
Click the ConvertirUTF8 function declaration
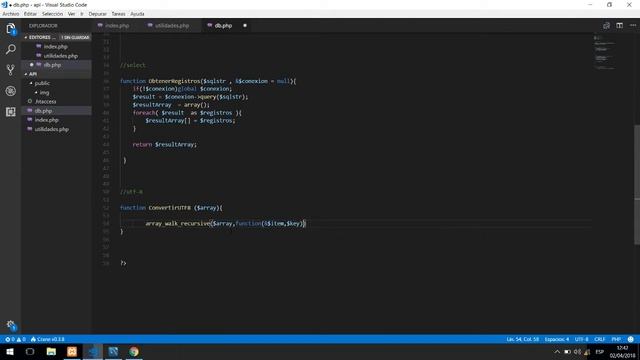tap(171, 208)
